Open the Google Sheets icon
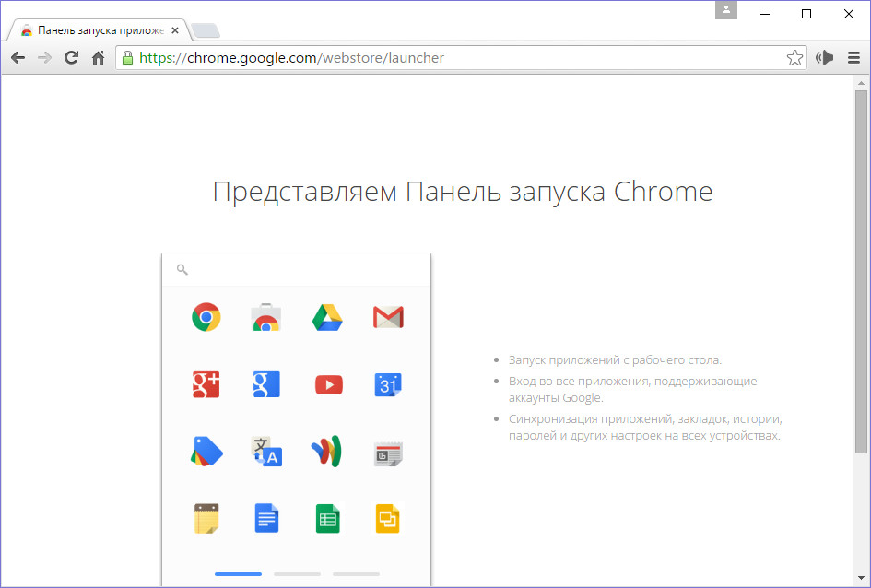Image resolution: width=871 pixels, height=588 pixels. [x=328, y=519]
